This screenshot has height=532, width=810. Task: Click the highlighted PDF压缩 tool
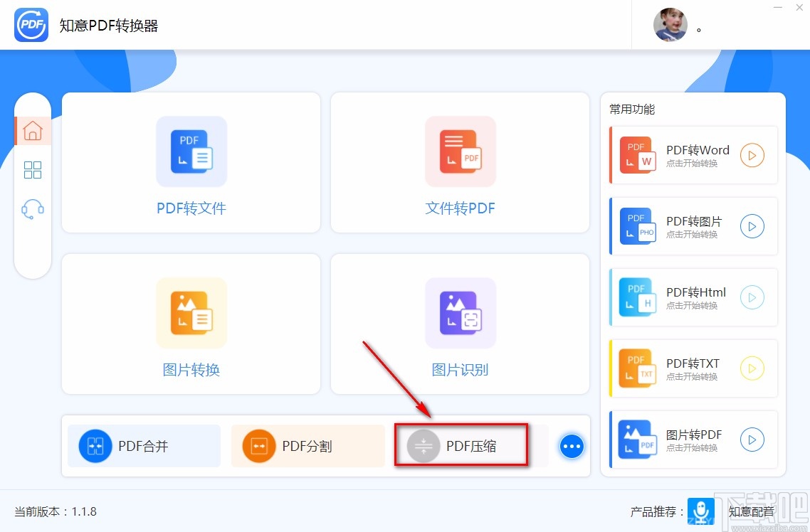point(461,445)
